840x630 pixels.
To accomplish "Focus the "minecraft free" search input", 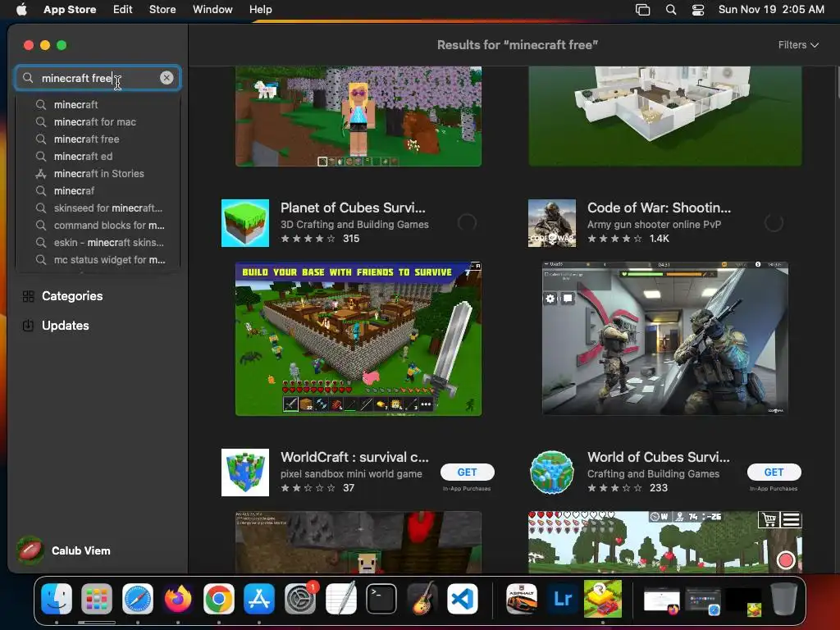I will 98,78.
